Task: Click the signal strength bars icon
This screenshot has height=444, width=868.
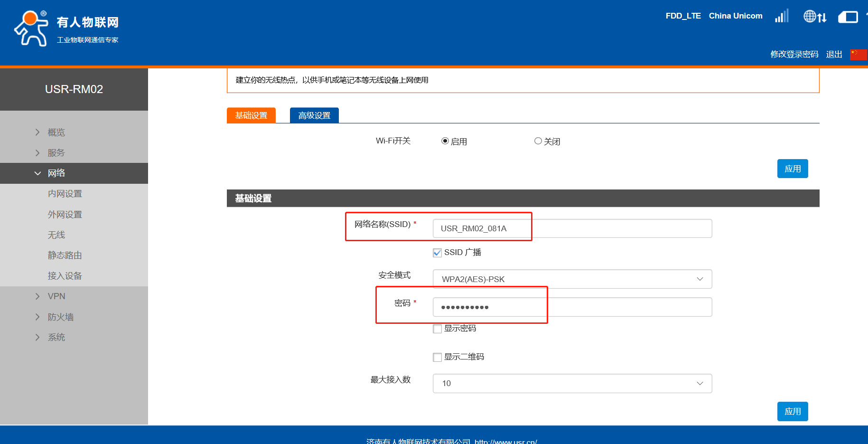Action: (x=782, y=16)
